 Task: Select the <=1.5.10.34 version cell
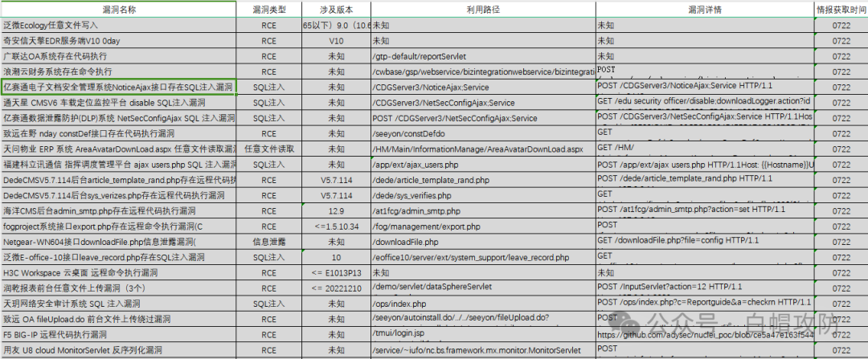pyautogui.click(x=336, y=226)
